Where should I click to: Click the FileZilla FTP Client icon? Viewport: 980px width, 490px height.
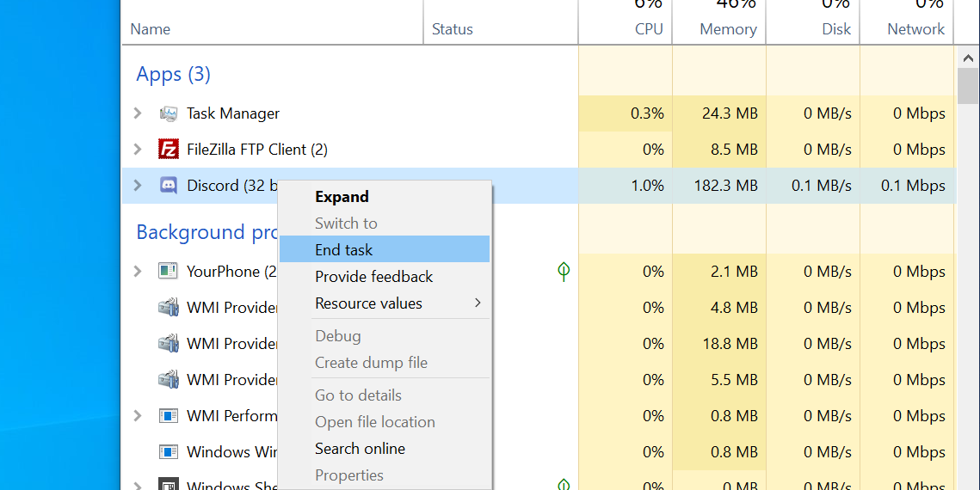(168, 150)
